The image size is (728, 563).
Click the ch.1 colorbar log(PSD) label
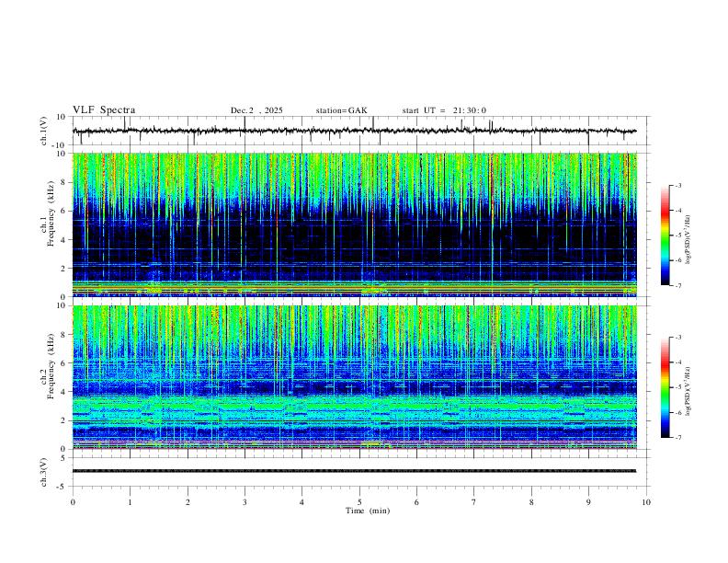[x=688, y=240]
